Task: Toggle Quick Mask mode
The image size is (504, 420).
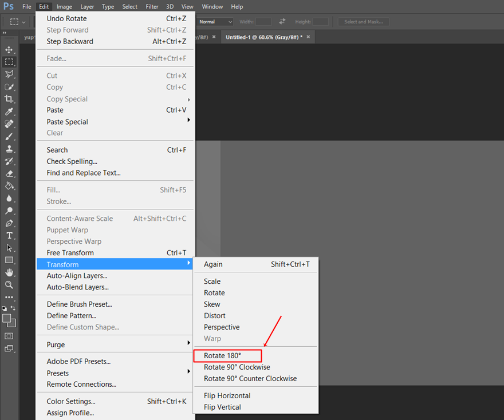Action: [x=9, y=336]
